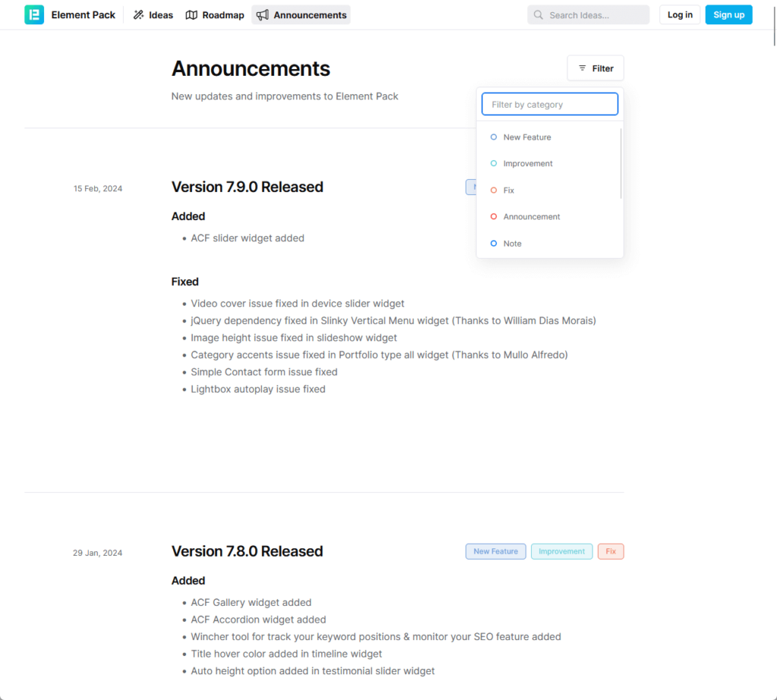777x700 pixels.
Task: Open Version 7.9.0 Released post
Action: coord(247,187)
